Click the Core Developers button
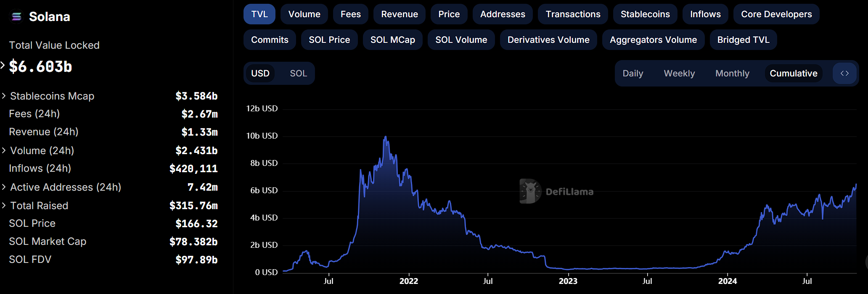This screenshot has height=294, width=868. tap(776, 14)
